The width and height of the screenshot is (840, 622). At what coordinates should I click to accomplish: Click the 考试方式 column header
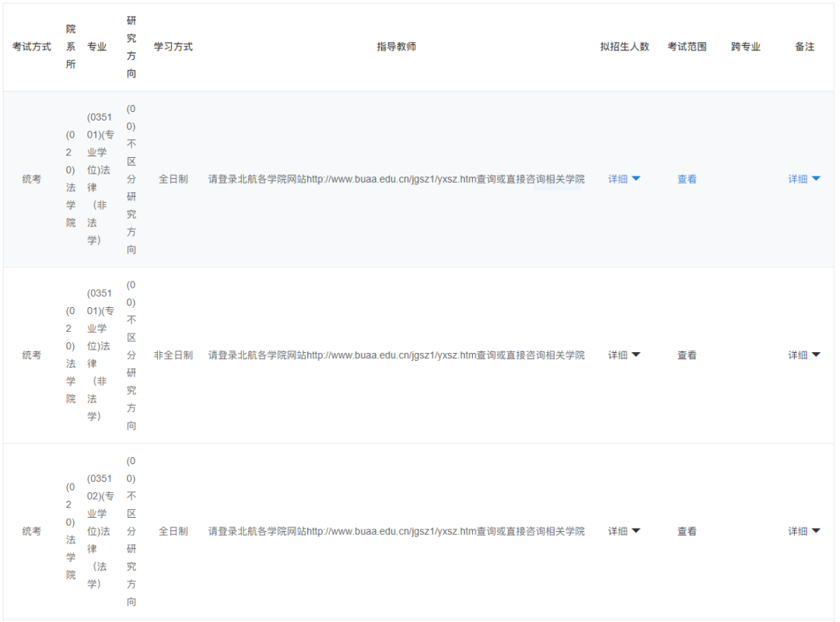[32, 47]
